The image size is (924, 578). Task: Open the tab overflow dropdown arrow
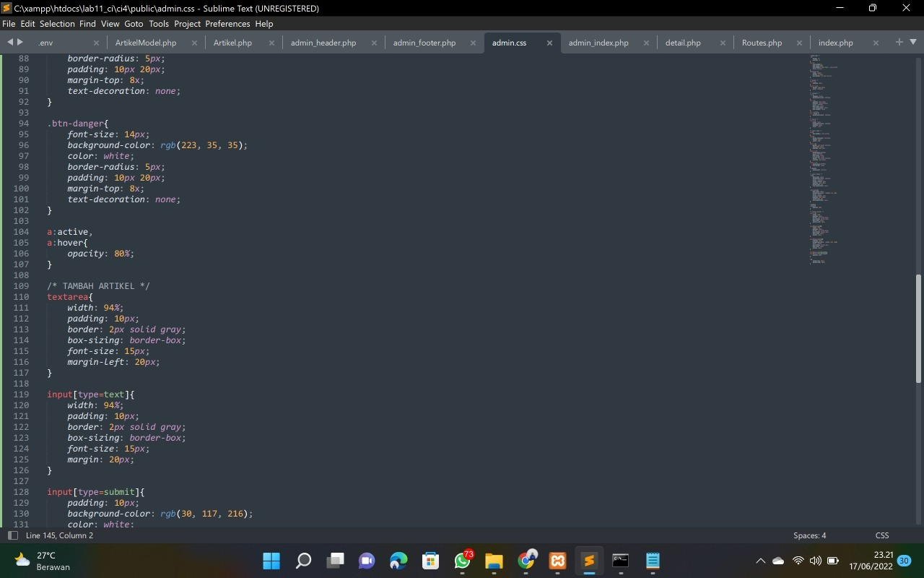914,43
